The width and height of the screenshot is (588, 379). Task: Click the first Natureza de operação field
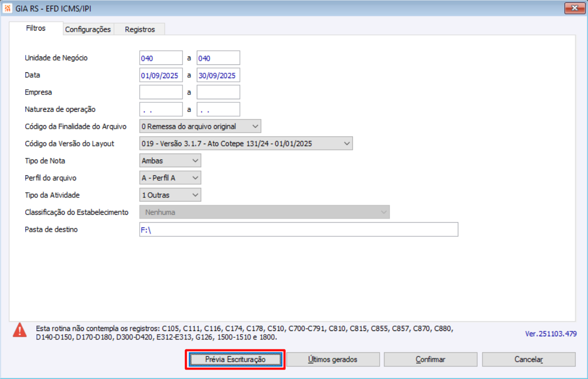(x=161, y=110)
